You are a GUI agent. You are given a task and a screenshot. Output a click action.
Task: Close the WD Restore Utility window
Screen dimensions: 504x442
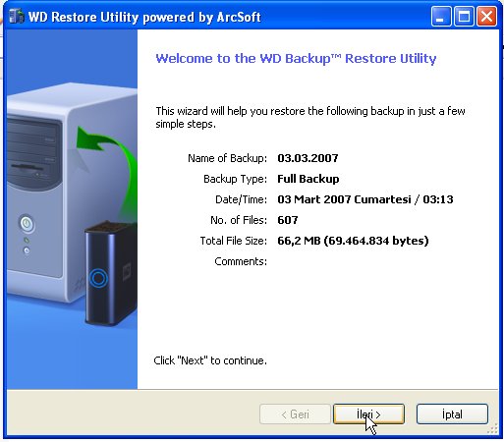[x=486, y=17]
